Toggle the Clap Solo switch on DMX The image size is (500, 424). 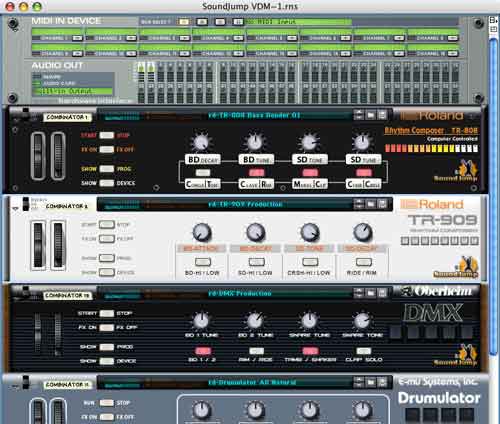coord(364,351)
